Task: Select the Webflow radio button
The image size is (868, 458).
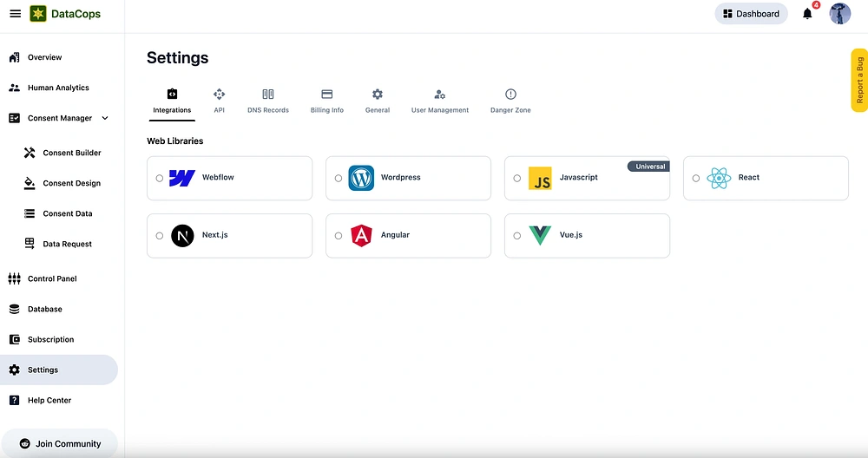Action: [x=160, y=178]
